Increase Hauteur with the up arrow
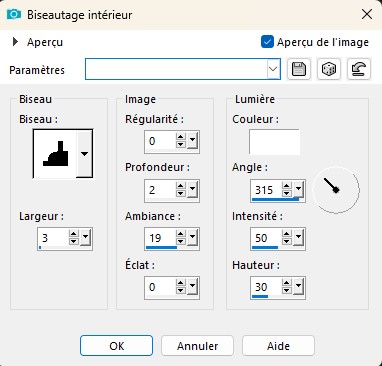382x366 pixels. click(x=286, y=283)
